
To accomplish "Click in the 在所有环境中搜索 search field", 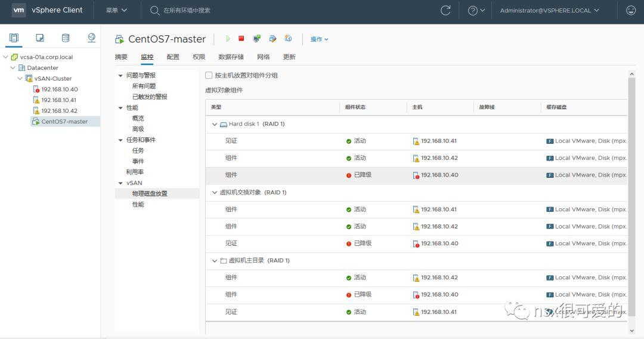I will pyautogui.click(x=187, y=10).
